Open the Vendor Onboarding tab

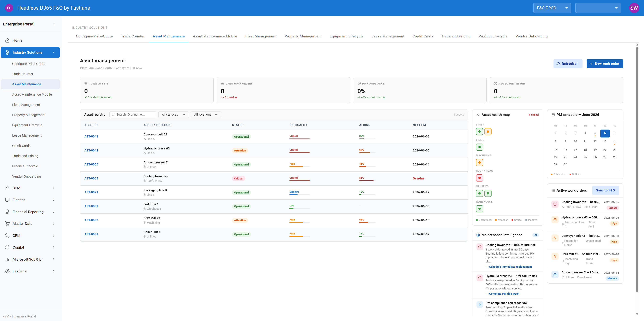pyautogui.click(x=531, y=36)
